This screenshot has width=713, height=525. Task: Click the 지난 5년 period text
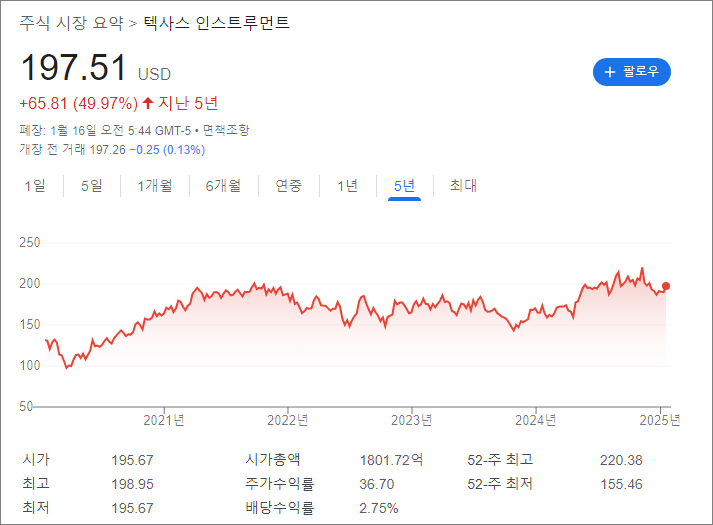[188, 104]
